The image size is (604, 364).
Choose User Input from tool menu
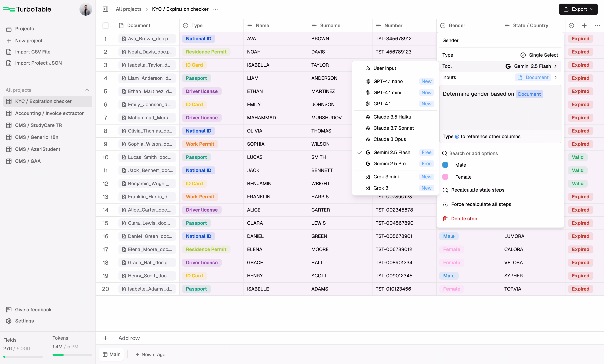[x=395, y=68]
